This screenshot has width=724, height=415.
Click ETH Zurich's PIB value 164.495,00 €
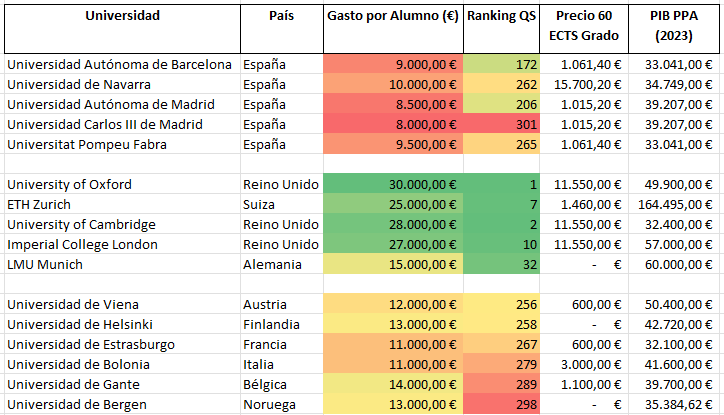(x=674, y=204)
